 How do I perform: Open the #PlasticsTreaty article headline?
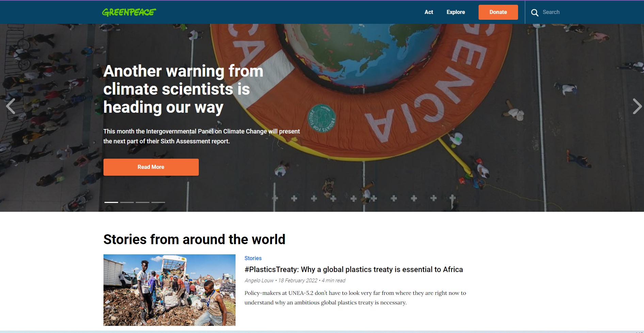click(x=354, y=270)
